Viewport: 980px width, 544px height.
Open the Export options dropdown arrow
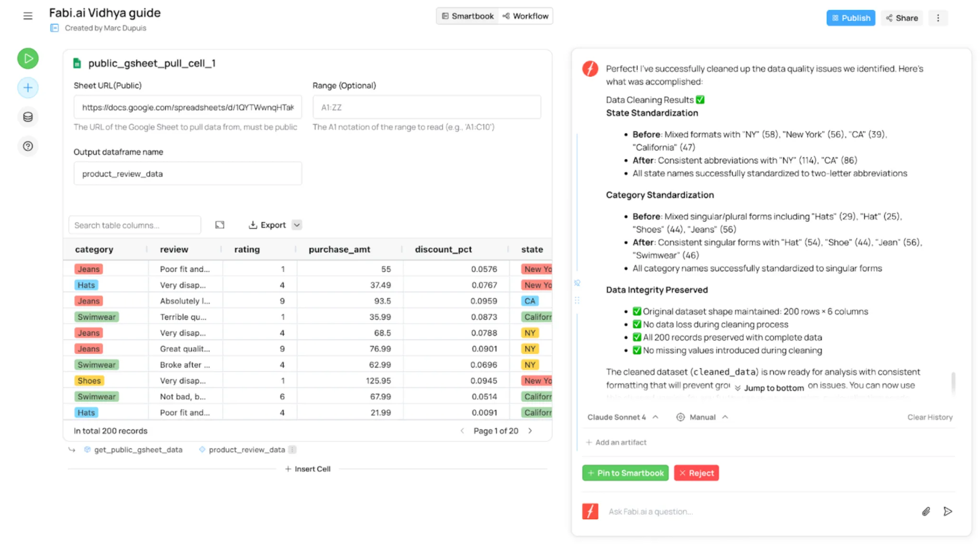click(297, 225)
